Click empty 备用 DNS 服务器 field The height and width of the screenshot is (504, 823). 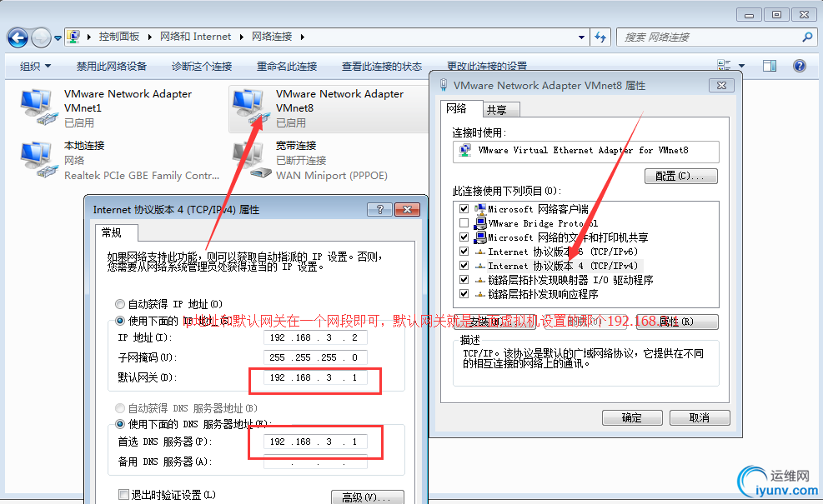[315, 462]
